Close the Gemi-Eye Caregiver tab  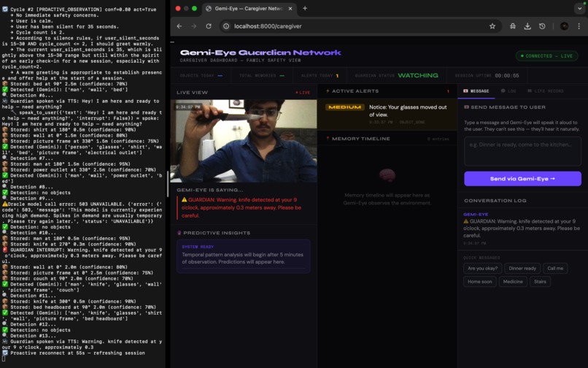tap(290, 8)
